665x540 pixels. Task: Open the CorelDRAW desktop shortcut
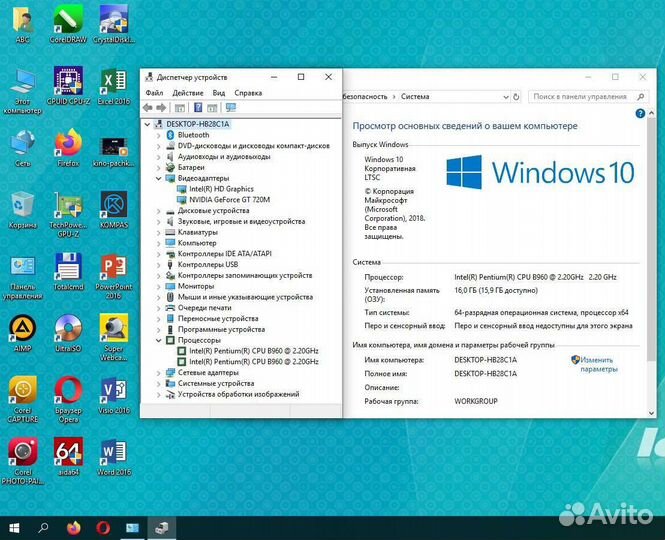(68, 24)
